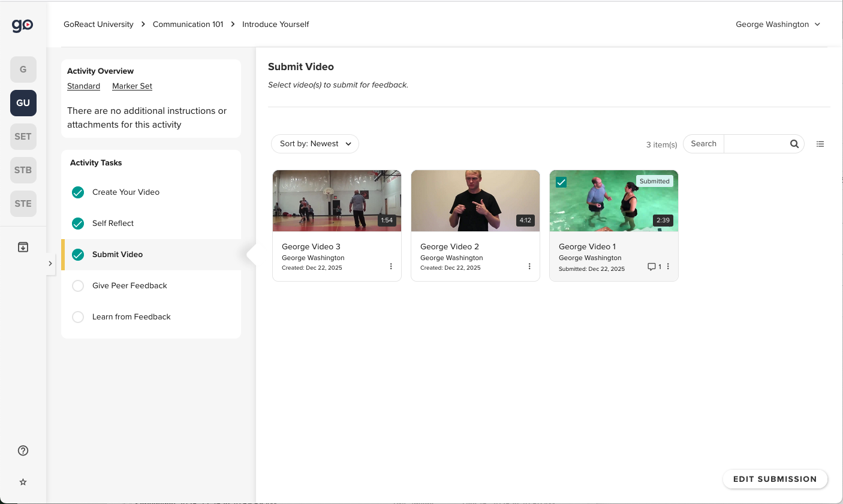Open Help via the question mark icon

tap(23, 450)
